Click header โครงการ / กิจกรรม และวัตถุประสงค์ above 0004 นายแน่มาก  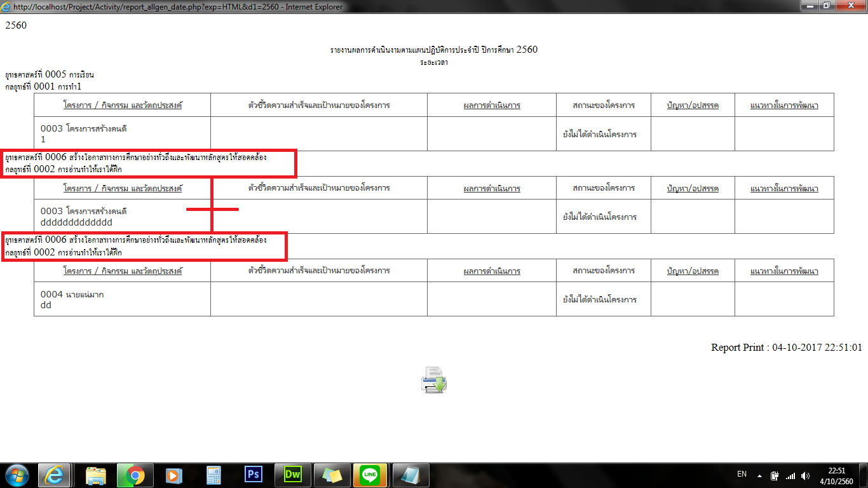123,271
